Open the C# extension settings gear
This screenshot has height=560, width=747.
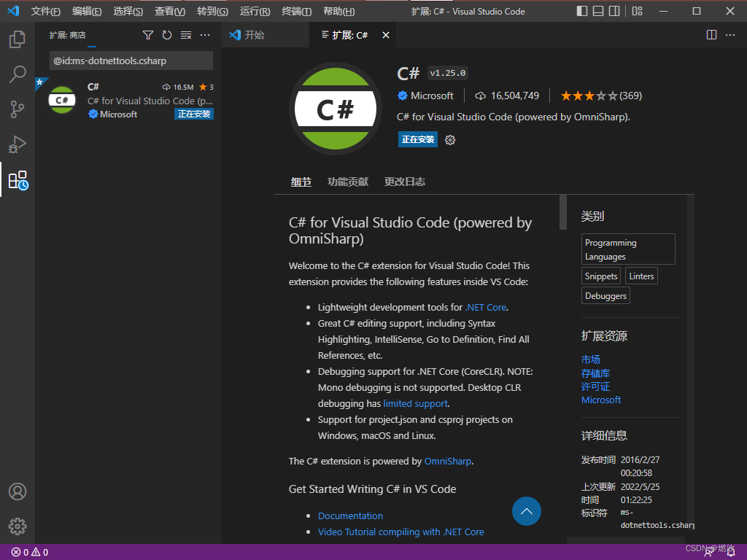(x=450, y=139)
